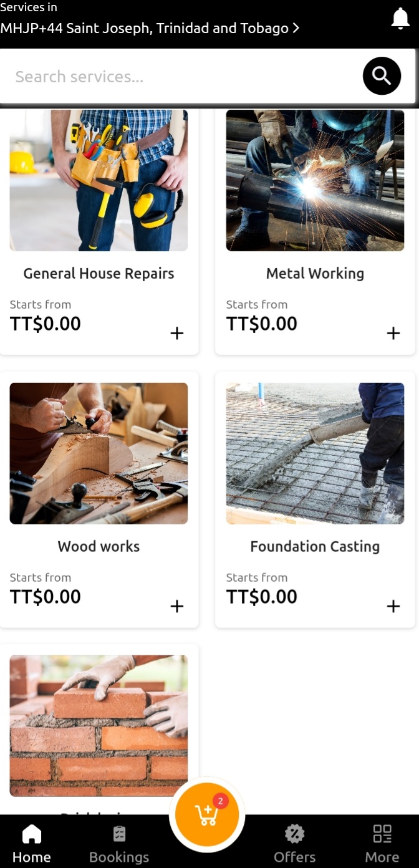Image resolution: width=419 pixels, height=868 pixels.
Task: Open the Offers tab
Action: click(294, 845)
